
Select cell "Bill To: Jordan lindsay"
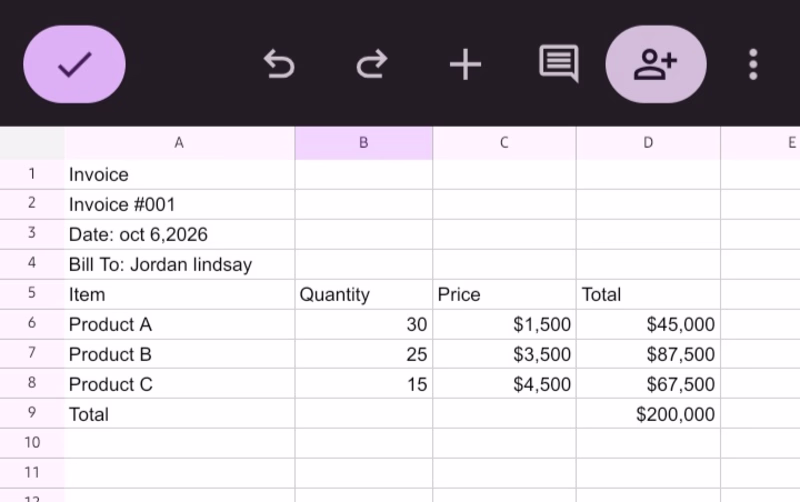click(180, 264)
